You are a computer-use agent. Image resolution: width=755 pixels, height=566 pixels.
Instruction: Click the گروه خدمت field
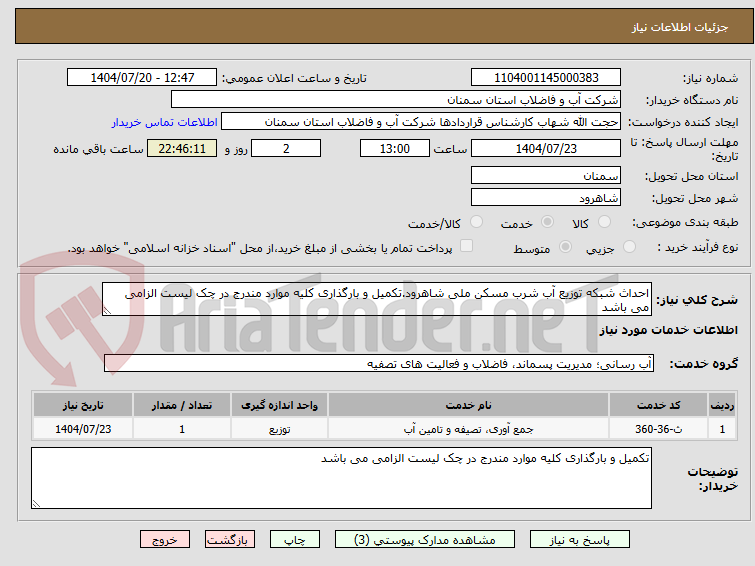(379, 364)
